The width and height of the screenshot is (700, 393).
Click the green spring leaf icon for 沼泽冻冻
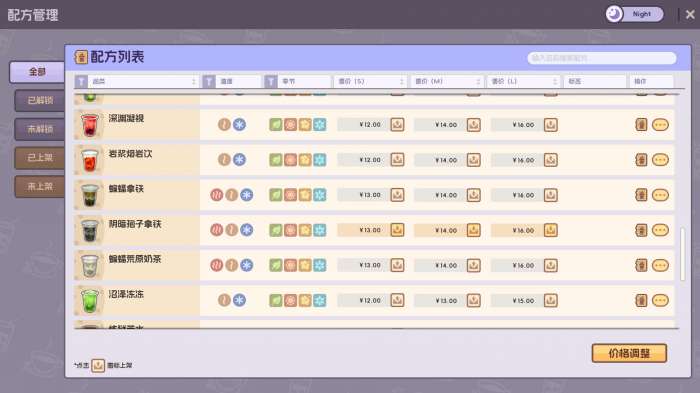coord(276,300)
